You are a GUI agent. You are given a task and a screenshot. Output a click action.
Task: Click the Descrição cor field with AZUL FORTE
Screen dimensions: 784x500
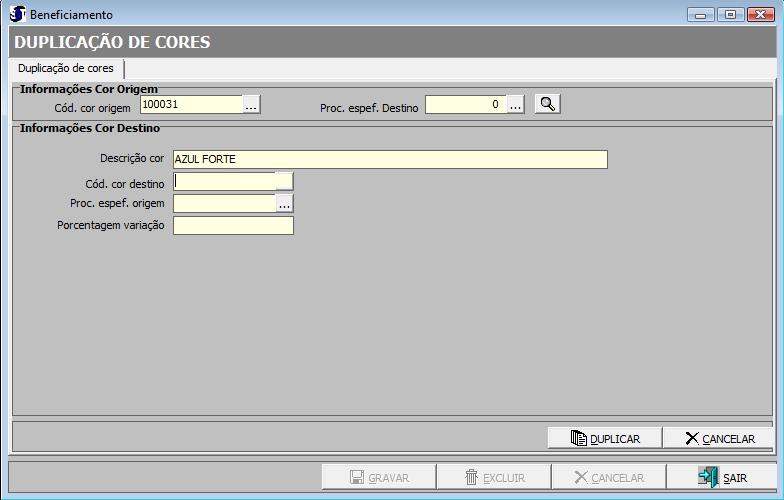(390, 159)
